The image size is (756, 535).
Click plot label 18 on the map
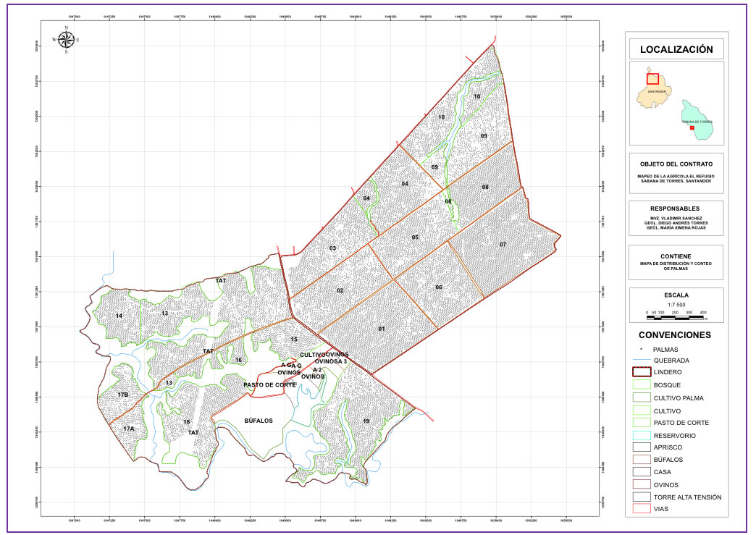click(187, 422)
